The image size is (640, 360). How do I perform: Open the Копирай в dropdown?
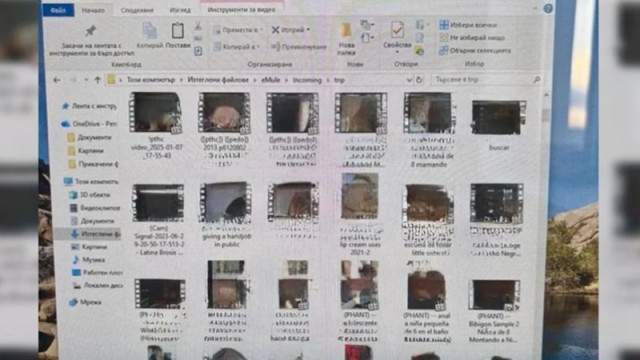pos(237,47)
